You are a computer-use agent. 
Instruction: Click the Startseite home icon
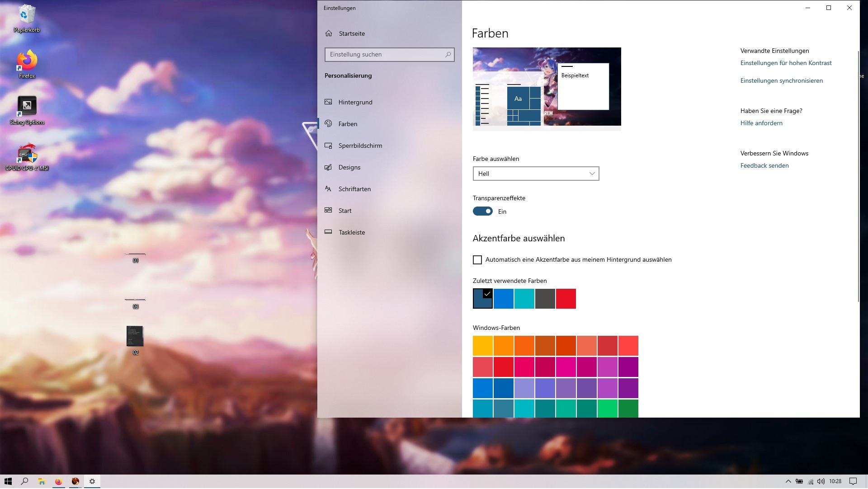pos(329,33)
